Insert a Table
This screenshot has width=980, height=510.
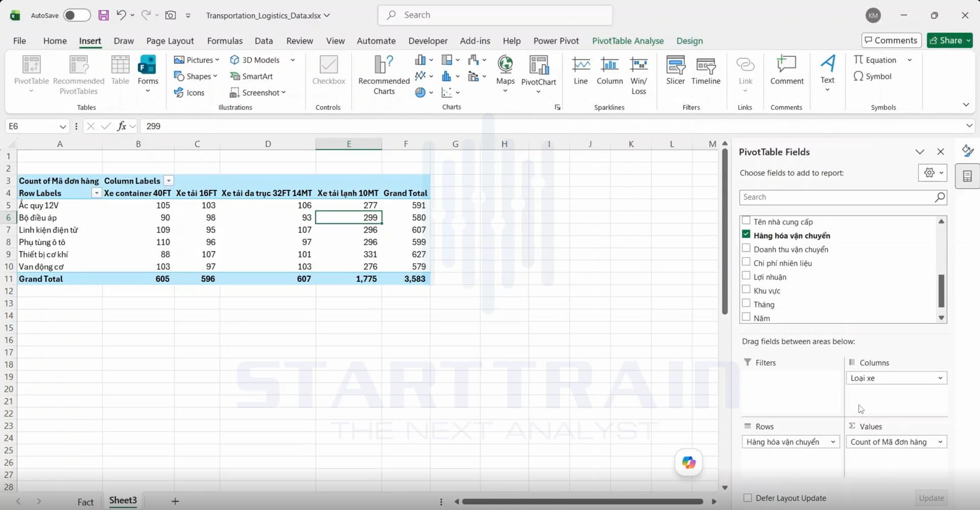pyautogui.click(x=120, y=70)
